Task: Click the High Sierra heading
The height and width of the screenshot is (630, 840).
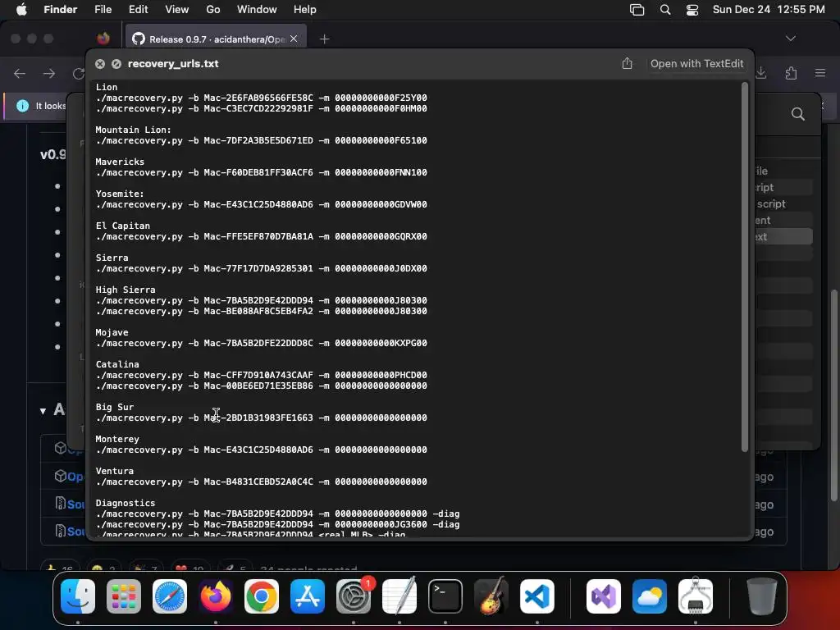Action: point(126,290)
